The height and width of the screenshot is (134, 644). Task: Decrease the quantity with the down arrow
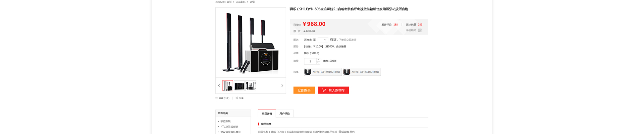(x=318, y=63)
